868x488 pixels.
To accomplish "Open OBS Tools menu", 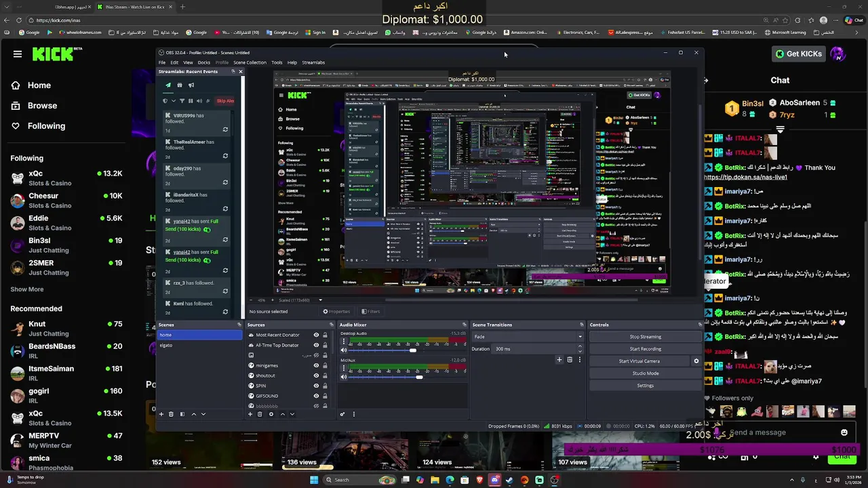I will [277, 62].
